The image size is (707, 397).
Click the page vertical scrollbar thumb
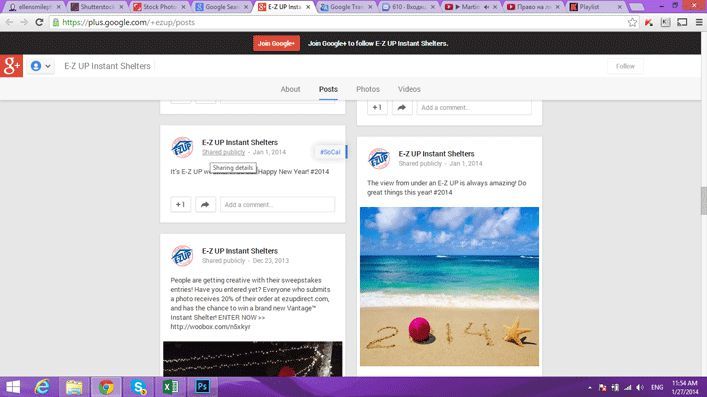tap(703, 201)
